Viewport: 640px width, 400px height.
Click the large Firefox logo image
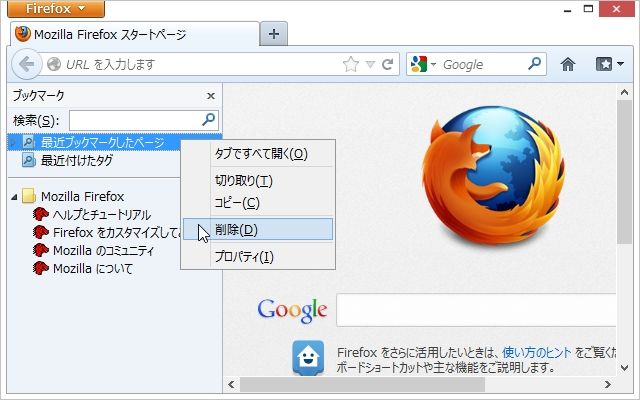[494, 176]
